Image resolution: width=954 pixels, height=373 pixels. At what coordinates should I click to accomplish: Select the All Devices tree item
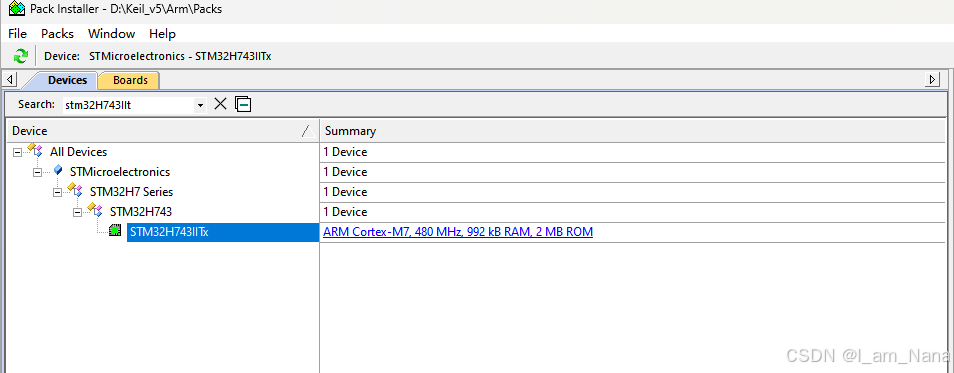[x=78, y=152]
